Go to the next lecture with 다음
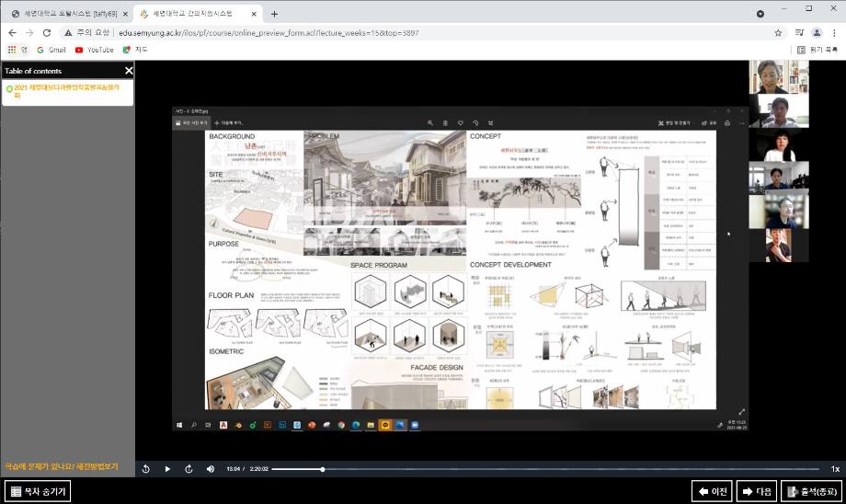 756,491
